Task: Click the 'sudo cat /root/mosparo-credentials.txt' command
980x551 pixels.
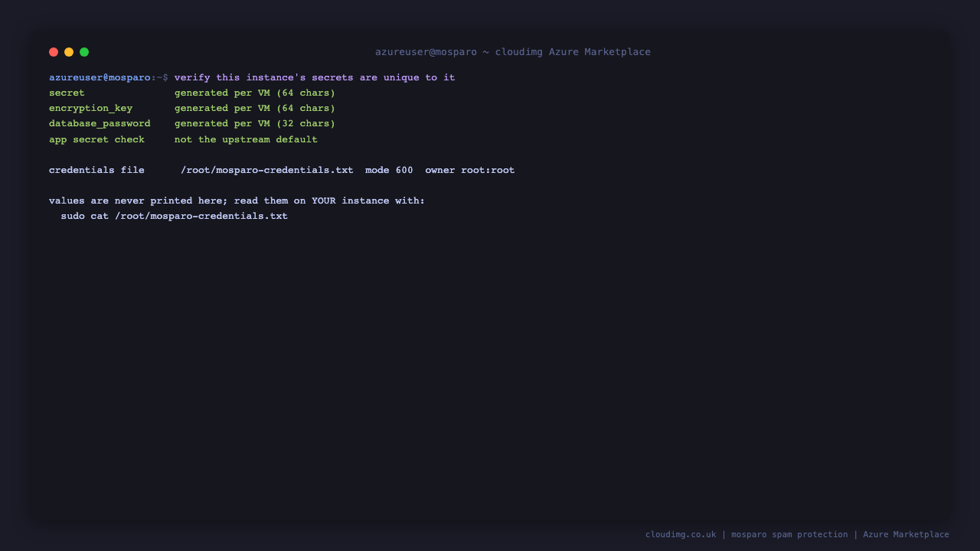Action: 175,216
